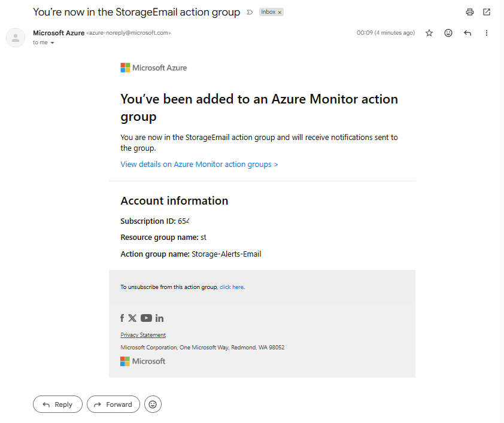Open Microsoft's LinkedIn icon
This screenshot has height=423, width=504.
(x=159, y=318)
